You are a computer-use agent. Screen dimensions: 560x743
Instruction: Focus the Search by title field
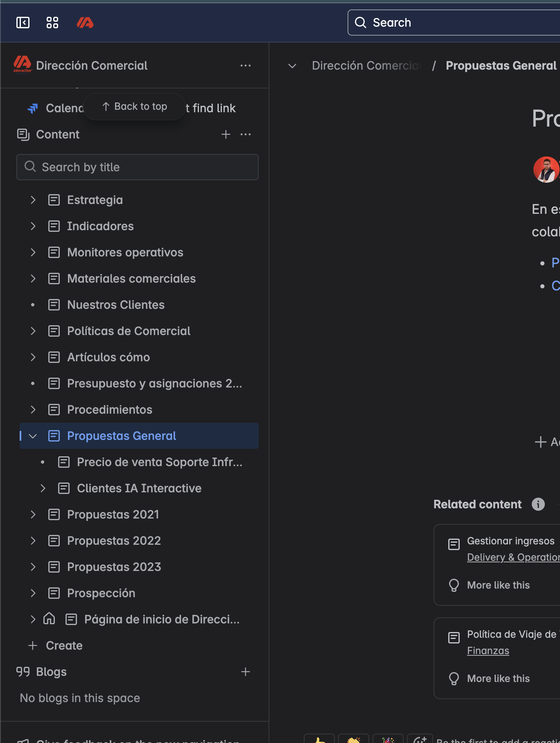(138, 167)
